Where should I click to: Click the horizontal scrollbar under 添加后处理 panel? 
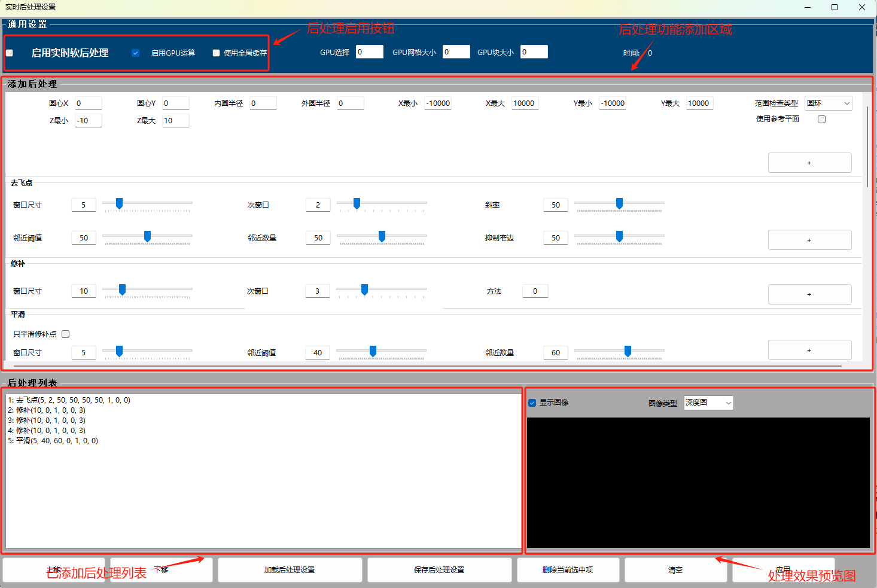pos(427,365)
